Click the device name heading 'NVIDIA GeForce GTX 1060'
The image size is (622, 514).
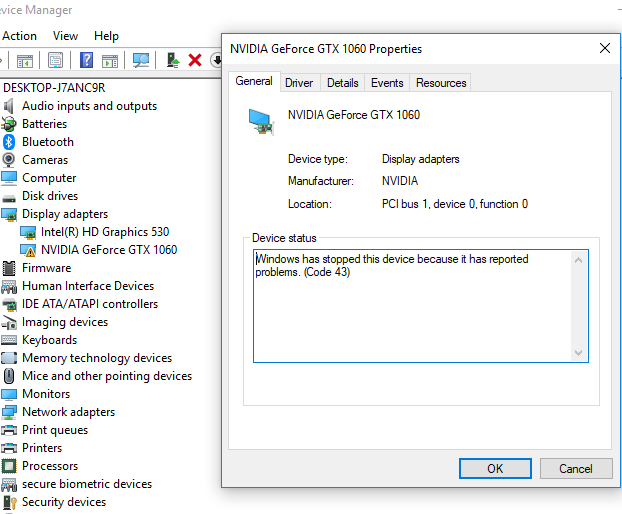(353, 115)
